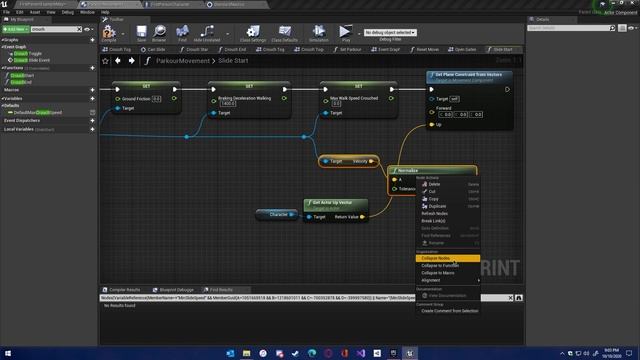
Task: Go forward with the right arrow
Action: pyautogui.click(x=131, y=60)
